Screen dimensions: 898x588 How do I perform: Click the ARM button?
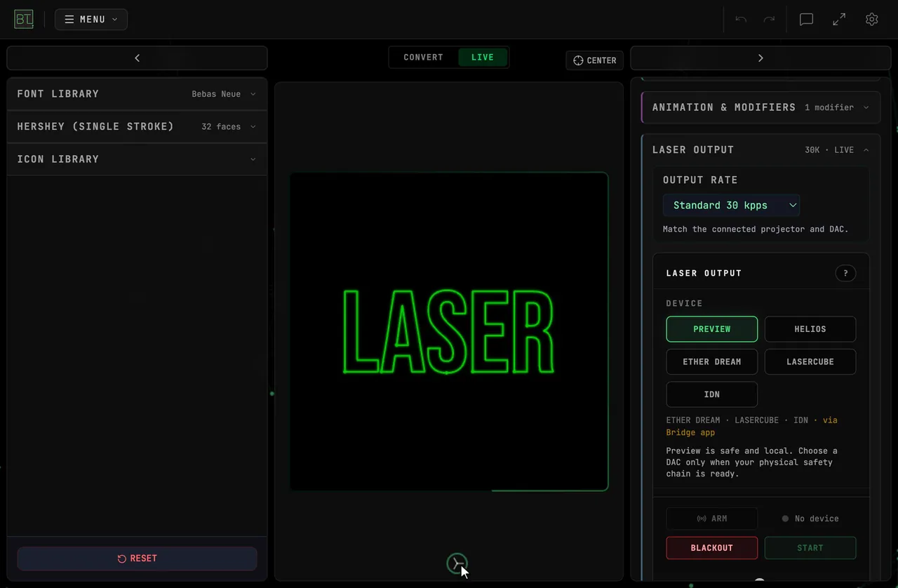click(712, 519)
